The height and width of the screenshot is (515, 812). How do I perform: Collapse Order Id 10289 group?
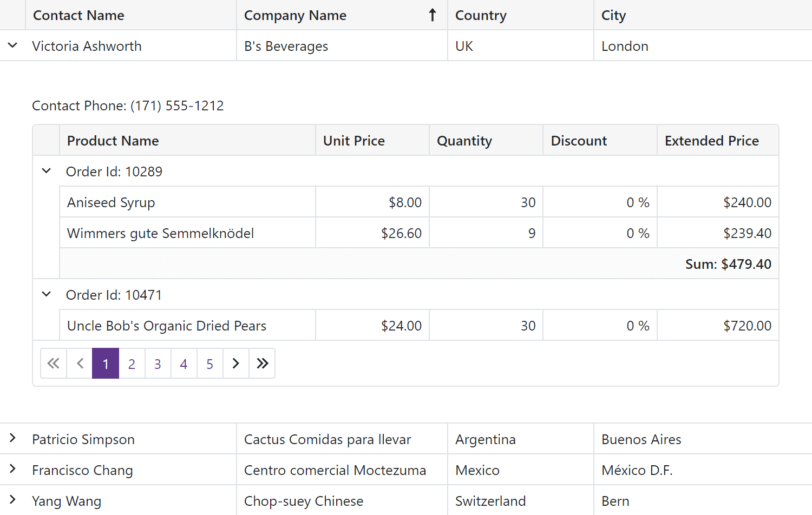pos(47,171)
